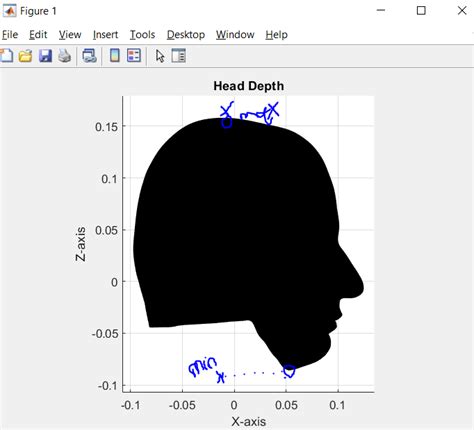
Task: Print the figure using printer icon
Action: [x=65, y=56]
